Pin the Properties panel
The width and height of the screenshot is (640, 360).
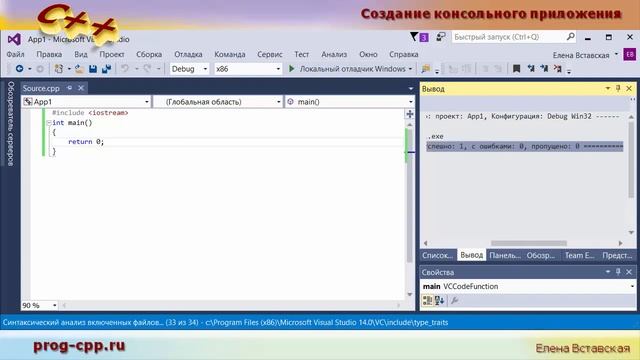click(x=618, y=271)
